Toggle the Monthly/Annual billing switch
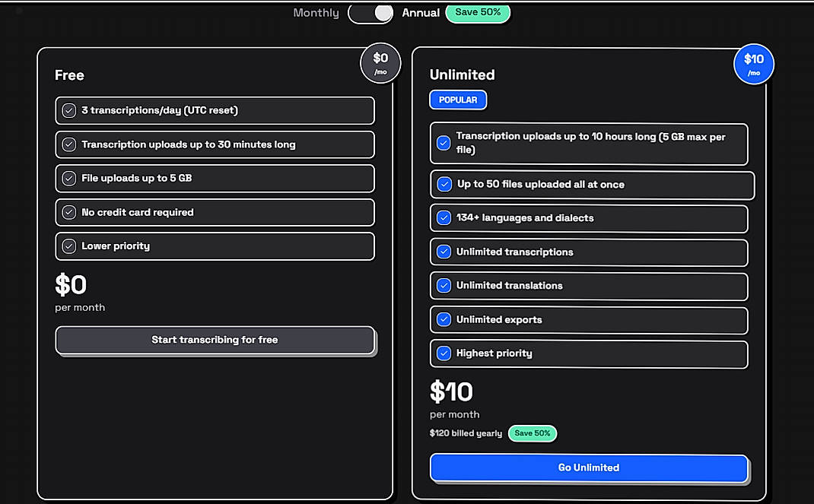Screen dimensions: 814x504 370,13
